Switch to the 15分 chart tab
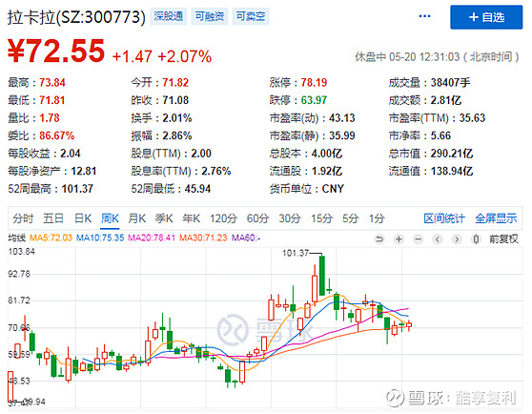The height and width of the screenshot is (414, 532). pos(321,218)
